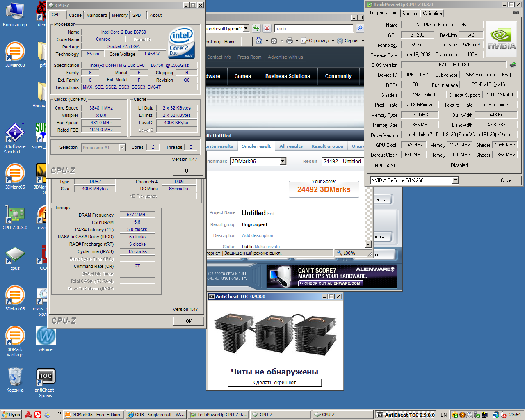Click the Add description link
This screenshot has width=525, height=420.
pyautogui.click(x=258, y=235)
